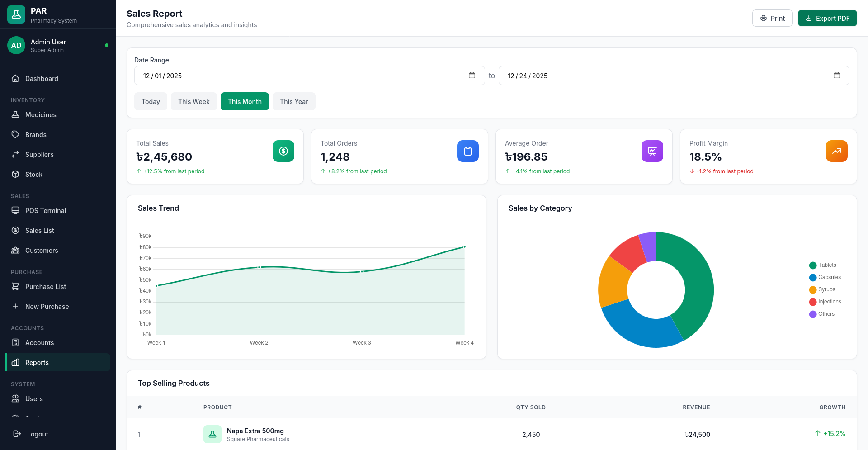Open the Dashboard page

(x=42, y=78)
